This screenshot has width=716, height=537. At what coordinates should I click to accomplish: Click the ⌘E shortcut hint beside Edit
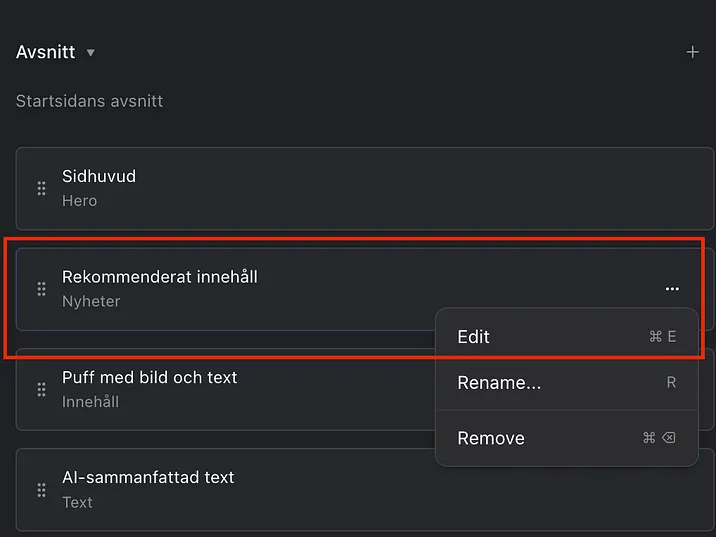click(x=662, y=337)
